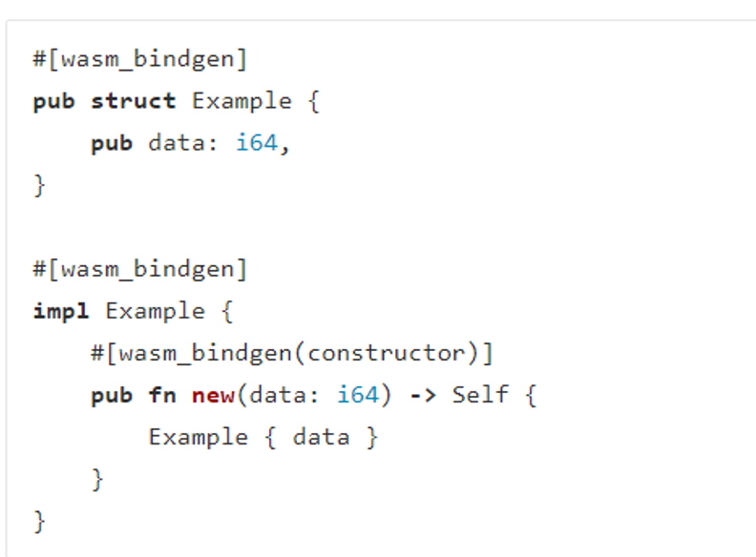Click the blue 'i64' type in struct field
The width and height of the screenshot is (756, 557).
(257, 143)
